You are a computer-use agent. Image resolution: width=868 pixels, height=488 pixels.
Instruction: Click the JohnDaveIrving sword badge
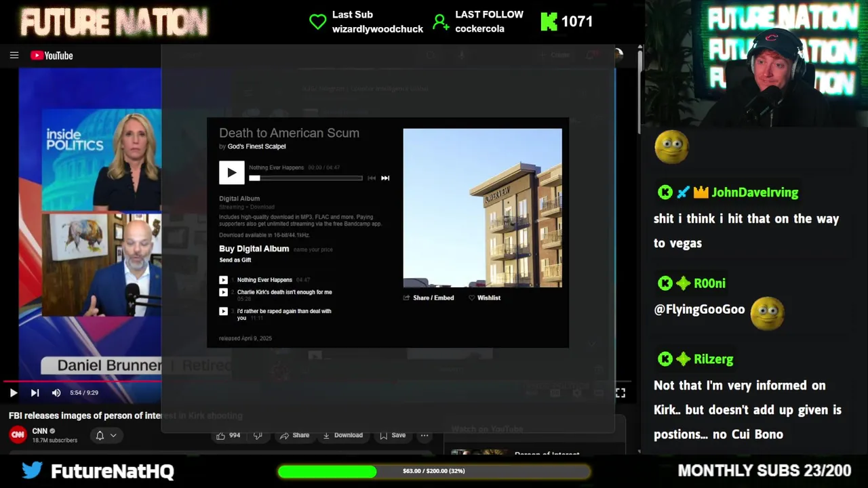tap(683, 192)
